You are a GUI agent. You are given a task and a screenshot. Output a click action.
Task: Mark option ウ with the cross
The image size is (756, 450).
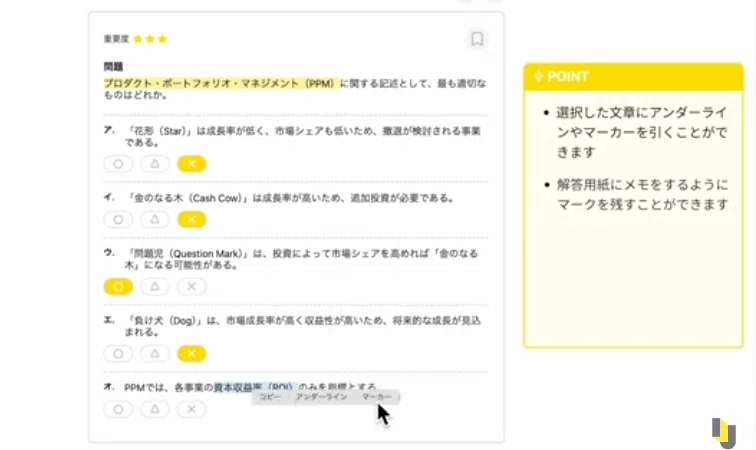click(x=191, y=286)
